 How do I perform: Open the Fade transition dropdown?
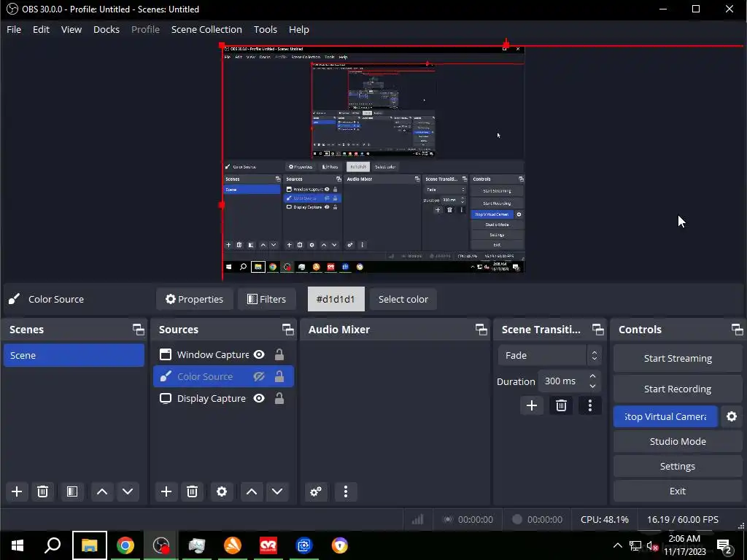(550, 355)
